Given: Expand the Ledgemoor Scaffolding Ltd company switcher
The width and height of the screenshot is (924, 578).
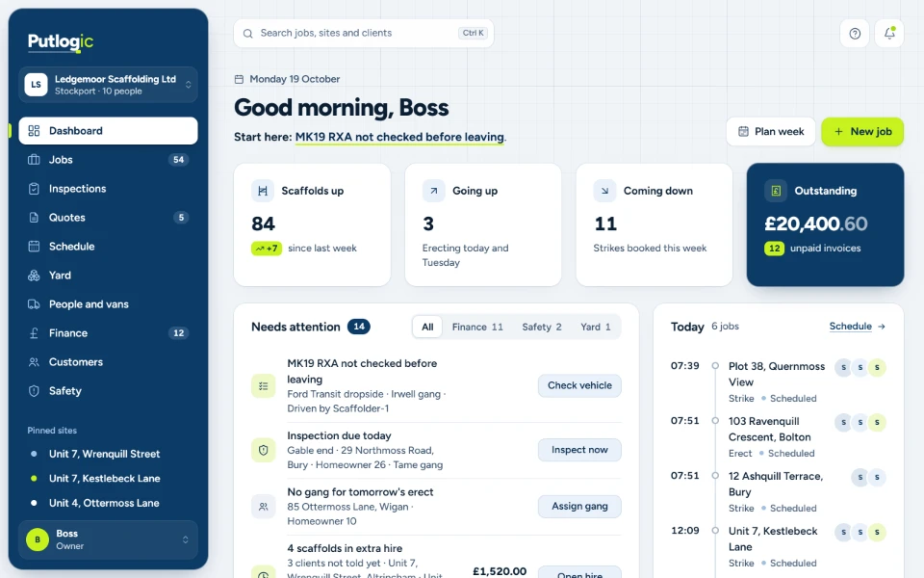Looking at the screenshot, I should pos(109,85).
